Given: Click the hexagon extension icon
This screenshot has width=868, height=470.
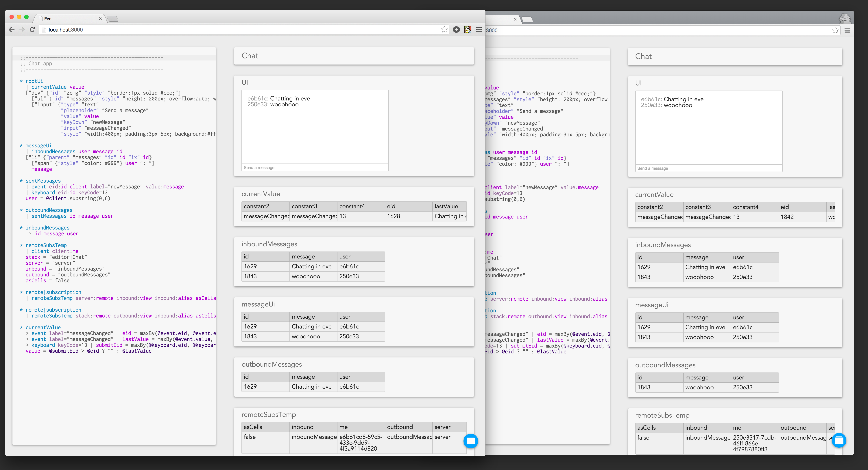Looking at the screenshot, I should pyautogui.click(x=456, y=30).
